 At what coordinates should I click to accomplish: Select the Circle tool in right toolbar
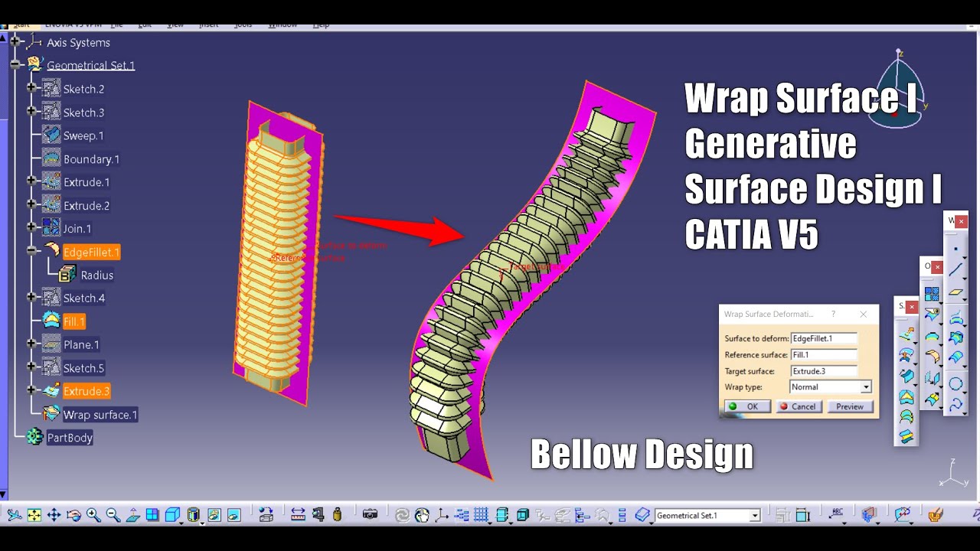point(956,383)
